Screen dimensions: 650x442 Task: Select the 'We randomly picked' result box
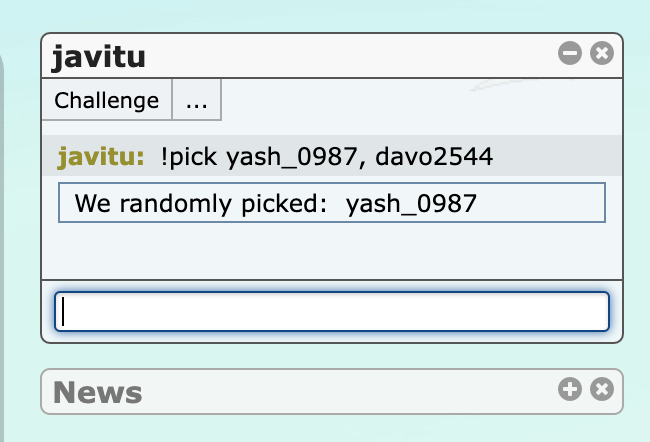[332, 203]
